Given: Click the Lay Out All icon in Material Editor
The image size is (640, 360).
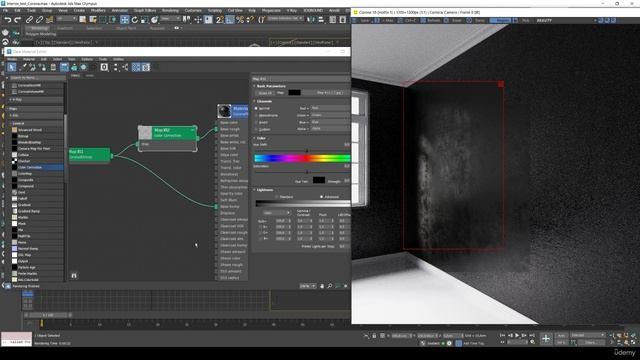Looking at the screenshot, I should click(116, 67).
